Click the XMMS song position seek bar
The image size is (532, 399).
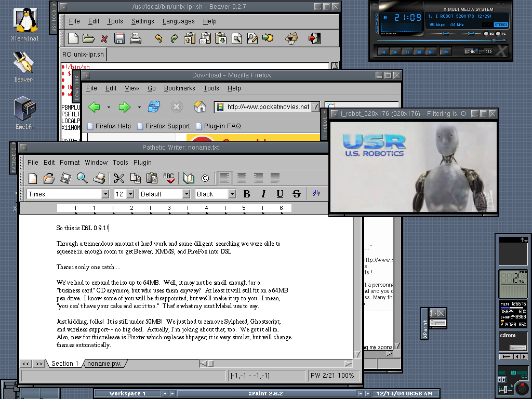coord(441,41)
